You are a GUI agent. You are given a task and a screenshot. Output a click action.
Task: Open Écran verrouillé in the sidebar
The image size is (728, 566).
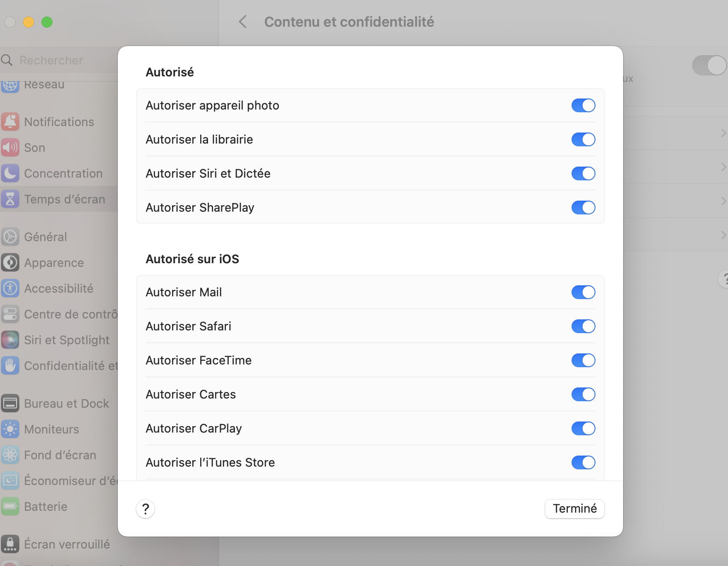pyautogui.click(x=67, y=544)
